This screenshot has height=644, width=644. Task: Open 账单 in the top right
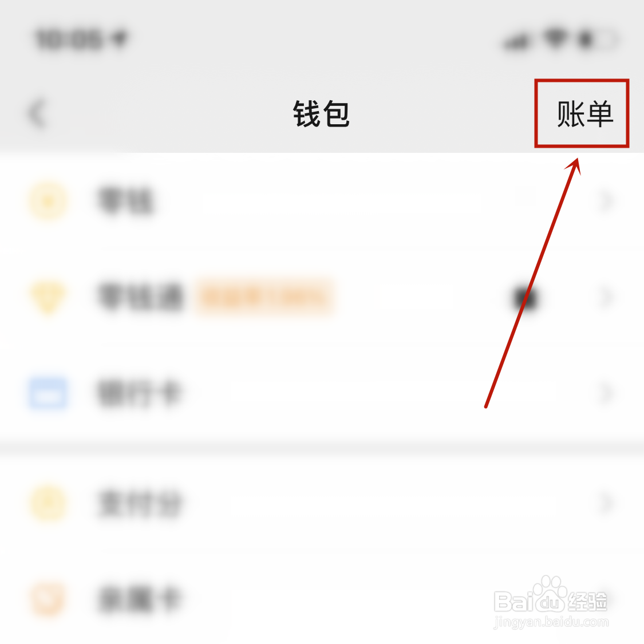[585, 114]
